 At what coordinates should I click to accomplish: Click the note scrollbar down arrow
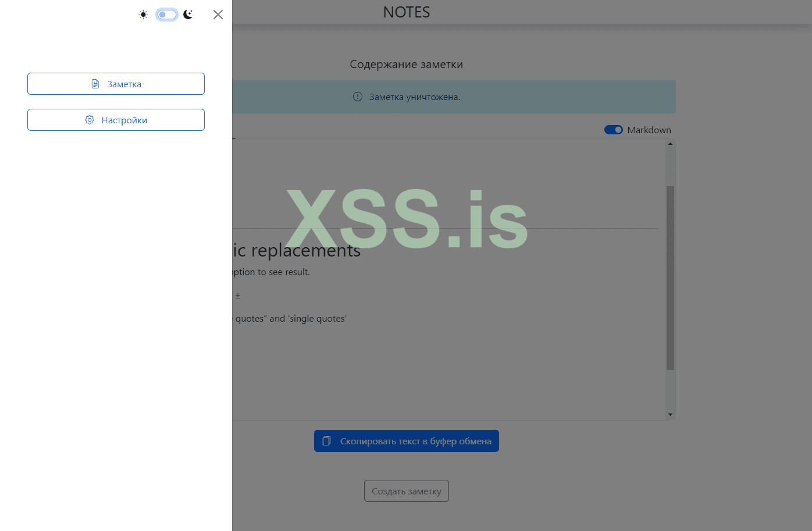click(670, 415)
